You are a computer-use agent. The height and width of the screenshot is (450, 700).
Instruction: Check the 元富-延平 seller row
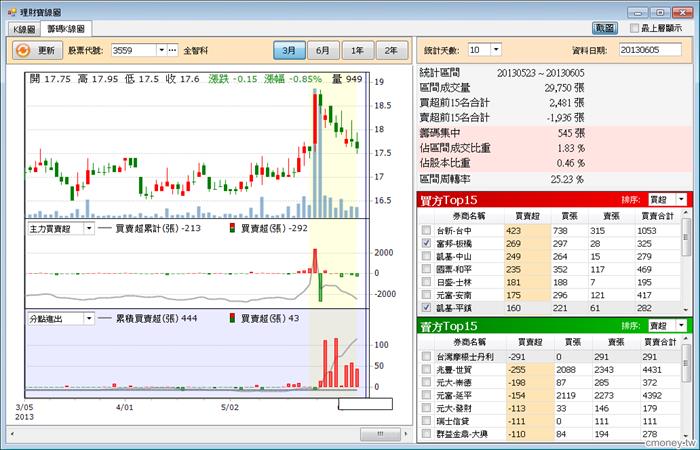click(426, 395)
